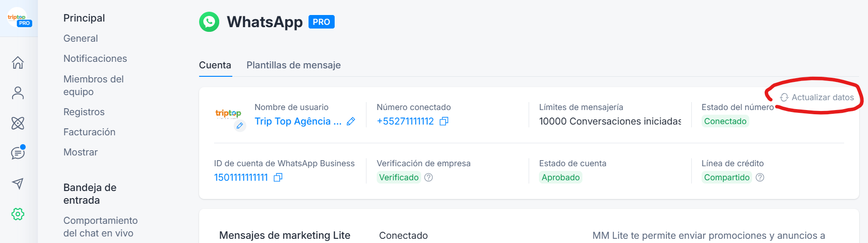Open Mostrar in the settings menu
This screenshot has height=243, width=868.
[x=80, y=152]
